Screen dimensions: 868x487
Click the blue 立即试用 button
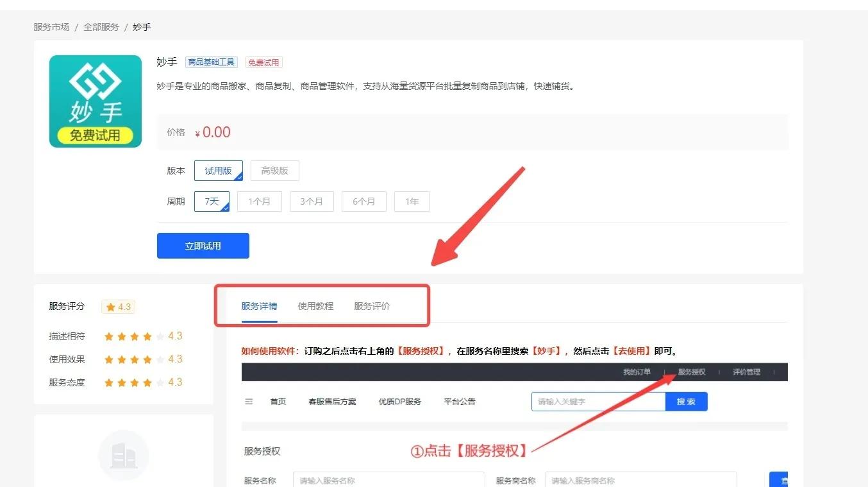click(x=203, y=245)
